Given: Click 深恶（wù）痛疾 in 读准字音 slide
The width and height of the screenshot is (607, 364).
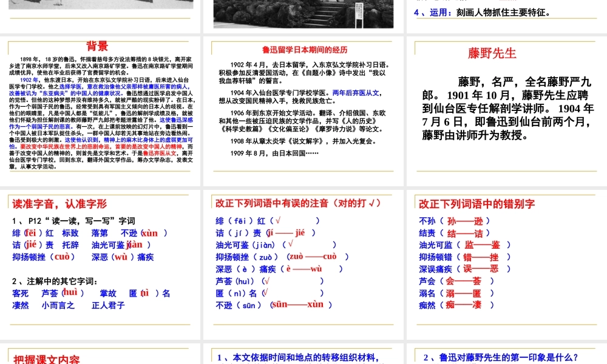Looking at the screenshot, I should tap(123, 257).
